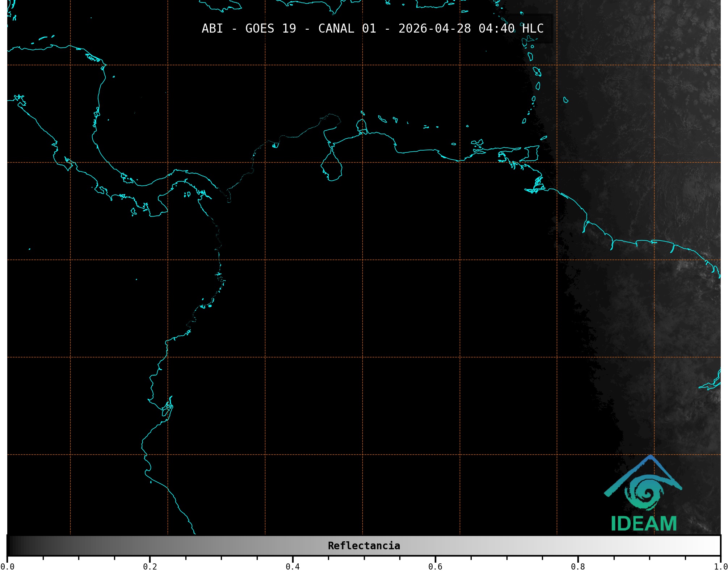Click the date 2026-04-28 in the title
The height and width of the screenshot is (571, 728).
434,29
